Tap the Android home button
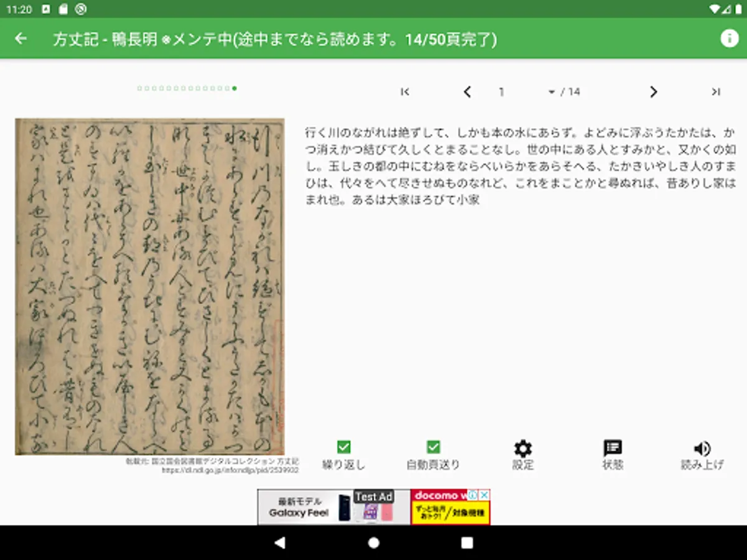 (x=374, y=543)
